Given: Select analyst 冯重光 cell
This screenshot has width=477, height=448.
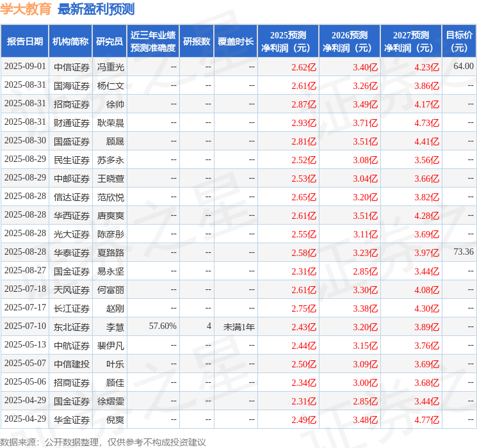Looking at the screenshot, I should (110, 67).
